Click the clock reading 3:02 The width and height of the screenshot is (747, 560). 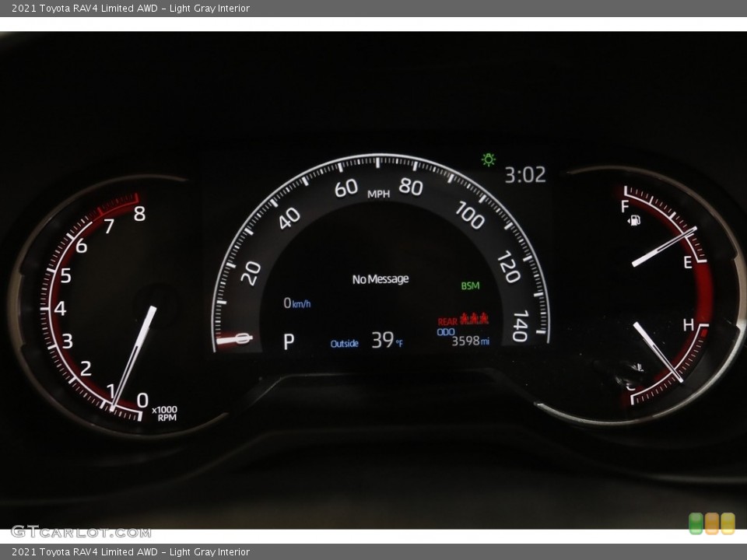(x=525, y=175)
